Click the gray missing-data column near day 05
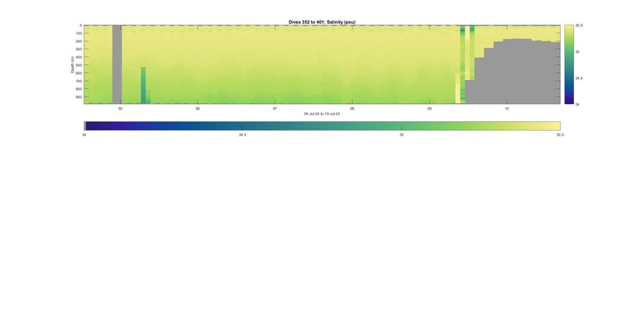Viewport: 644px width, 334px height. click(116, 64)
